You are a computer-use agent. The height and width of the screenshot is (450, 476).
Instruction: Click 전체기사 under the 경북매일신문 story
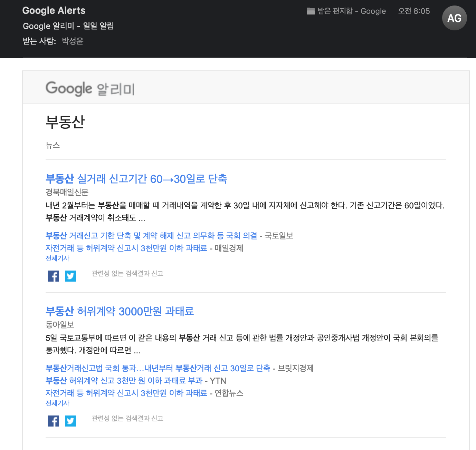(x=57, y=258)
